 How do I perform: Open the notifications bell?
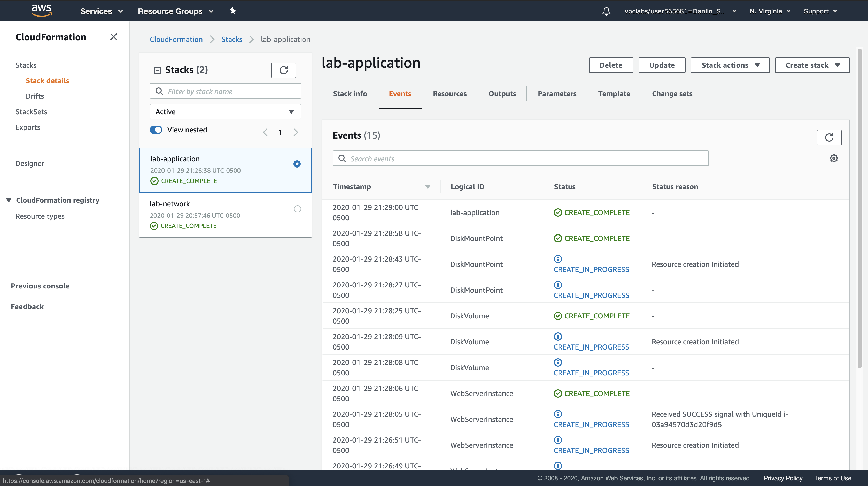pyautogui.click(x=606, y=11)
